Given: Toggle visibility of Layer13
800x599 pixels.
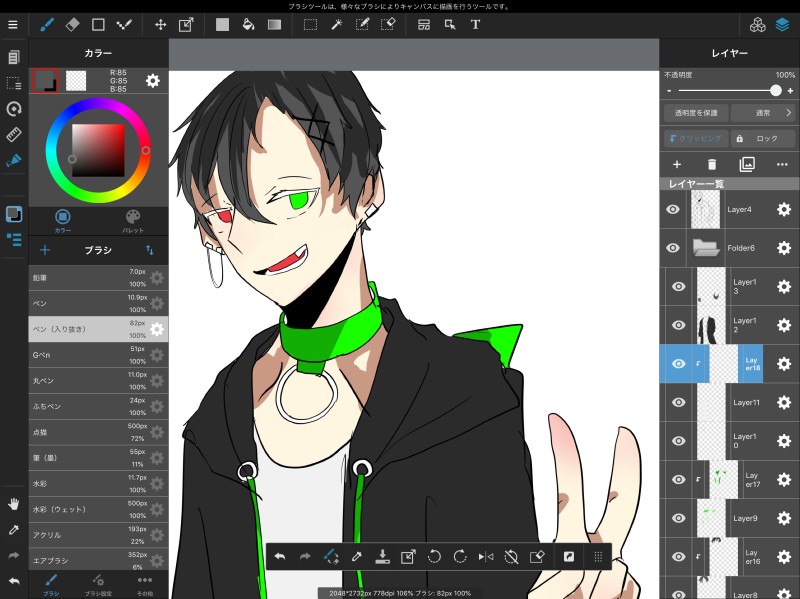Looking at the screenshot, I should (679, 287).
